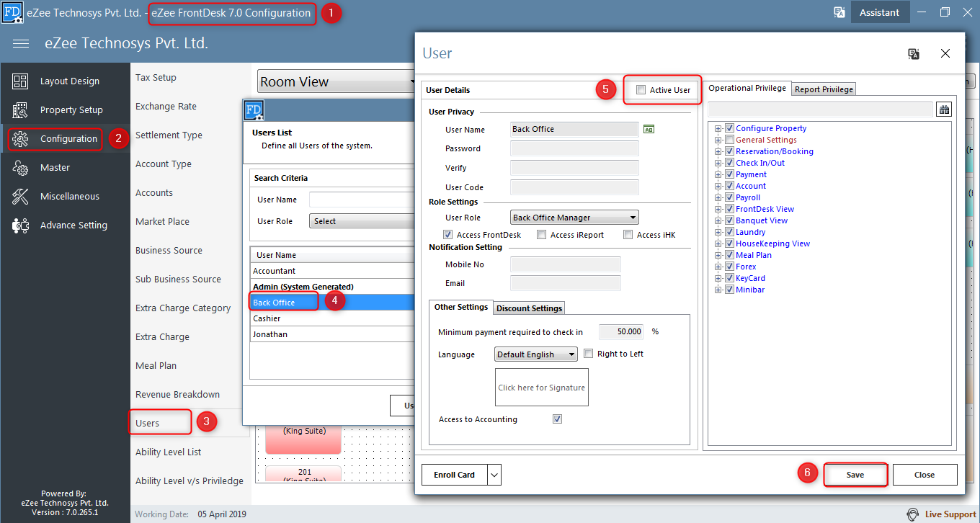This screenshot has height=523, width=980.
Task: Check the General Settings privilege box
Action: click(729, 140)
